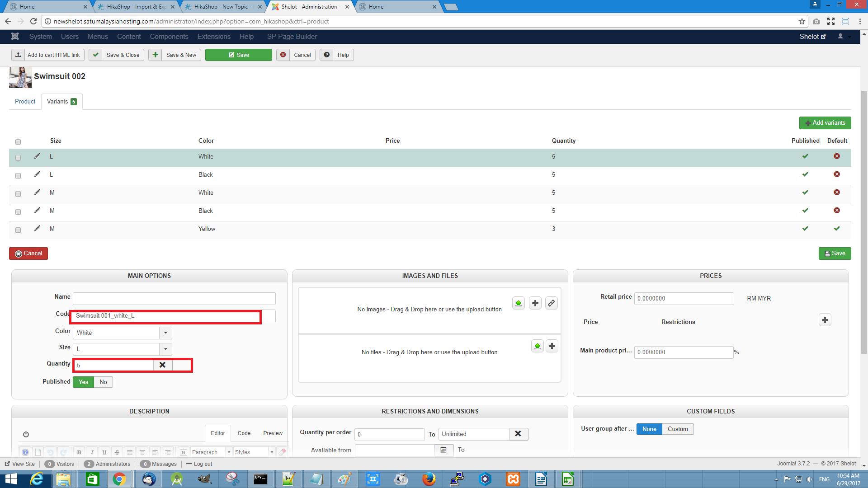Check the select-all variants checkbox
The width and height of the screenshot is (868, 488).
pyautogui.click(x=18, y=142)
